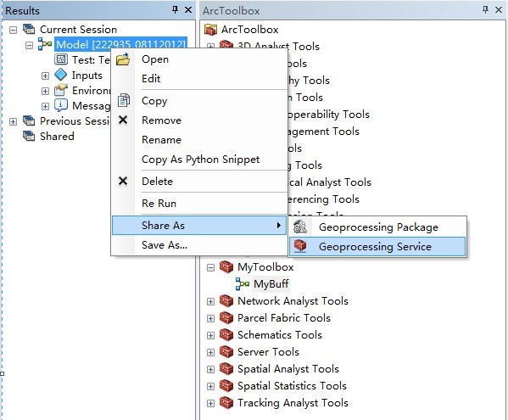This screenshot has width=508, height=420.
Task: Click the MyToolbox red toolbox icon
Action: [226, 267]
